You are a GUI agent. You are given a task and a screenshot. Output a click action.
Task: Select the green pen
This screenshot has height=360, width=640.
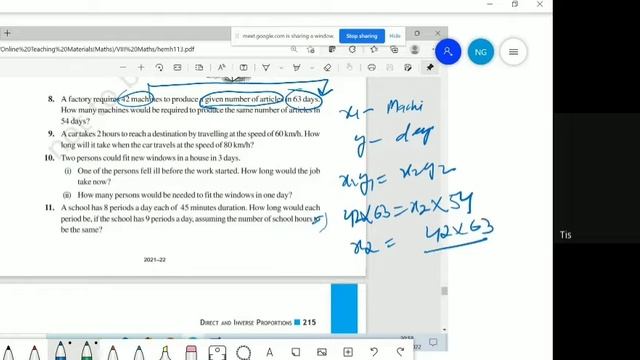tap(87, 351)
